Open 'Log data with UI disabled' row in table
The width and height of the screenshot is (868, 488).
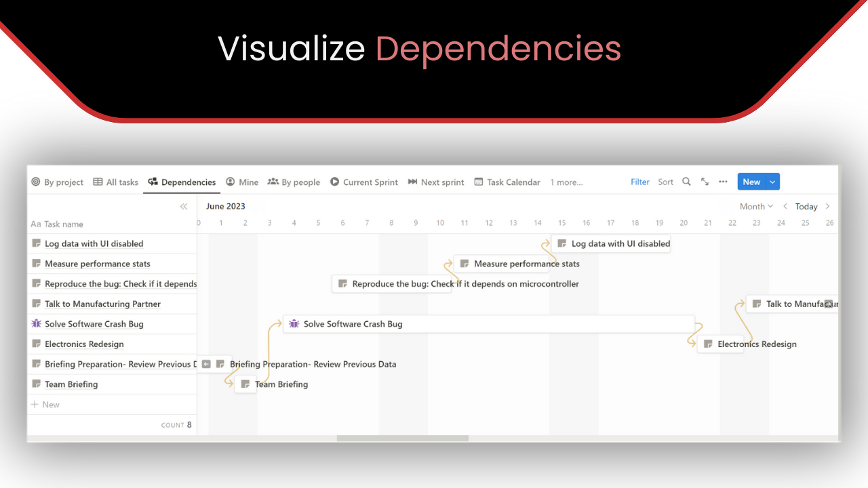coord(112,244)
